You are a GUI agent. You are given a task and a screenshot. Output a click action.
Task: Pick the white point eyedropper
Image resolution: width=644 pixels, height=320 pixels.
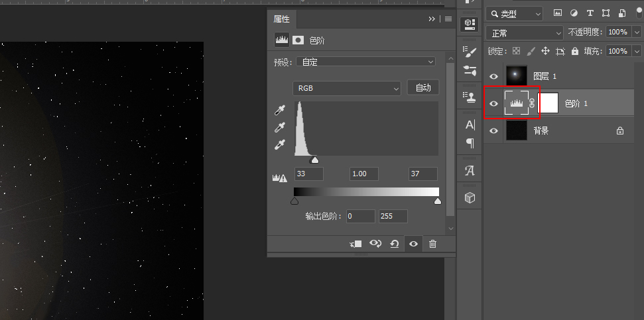pos(280,145)
